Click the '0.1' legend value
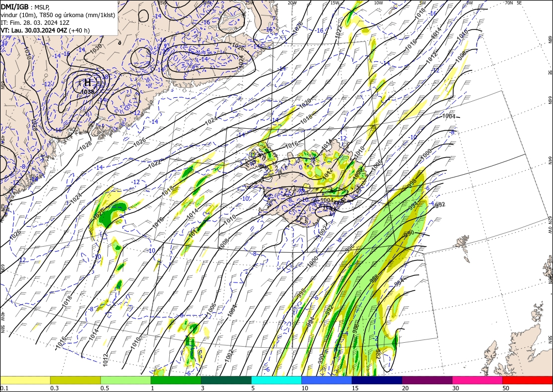 tap(4, 388)
